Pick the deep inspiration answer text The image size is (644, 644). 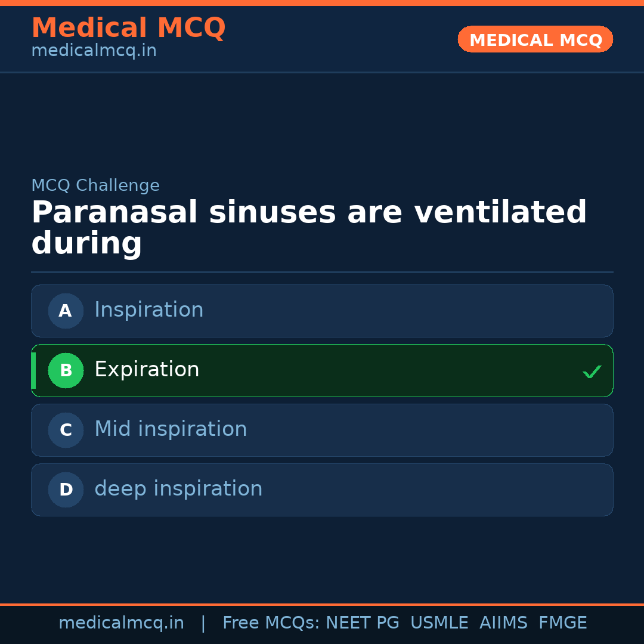[x=178, y=489]
